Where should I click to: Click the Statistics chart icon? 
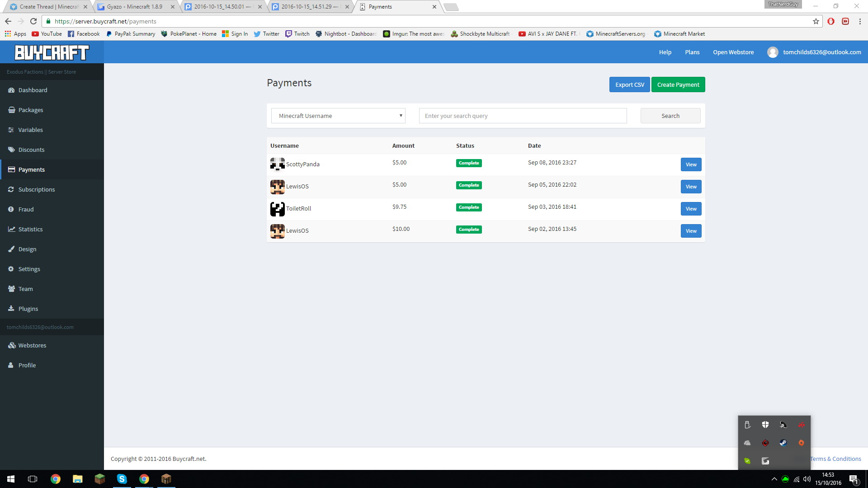11,230
